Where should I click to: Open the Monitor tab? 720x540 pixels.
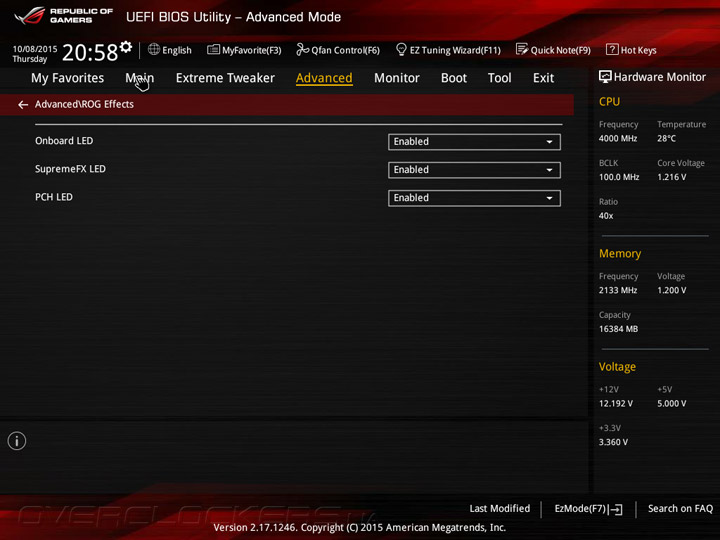click(x=397, y=78)
